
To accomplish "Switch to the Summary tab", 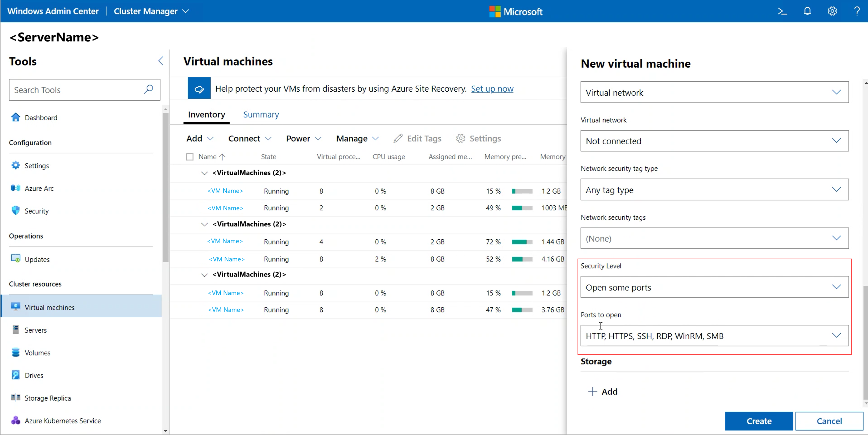I will (x=261, y=115).
